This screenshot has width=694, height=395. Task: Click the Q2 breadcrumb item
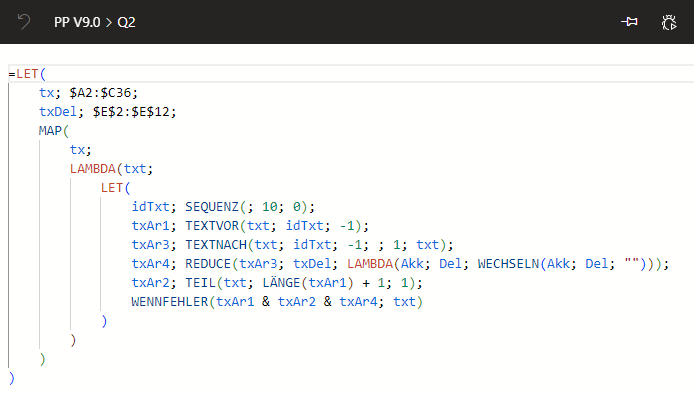126,22
